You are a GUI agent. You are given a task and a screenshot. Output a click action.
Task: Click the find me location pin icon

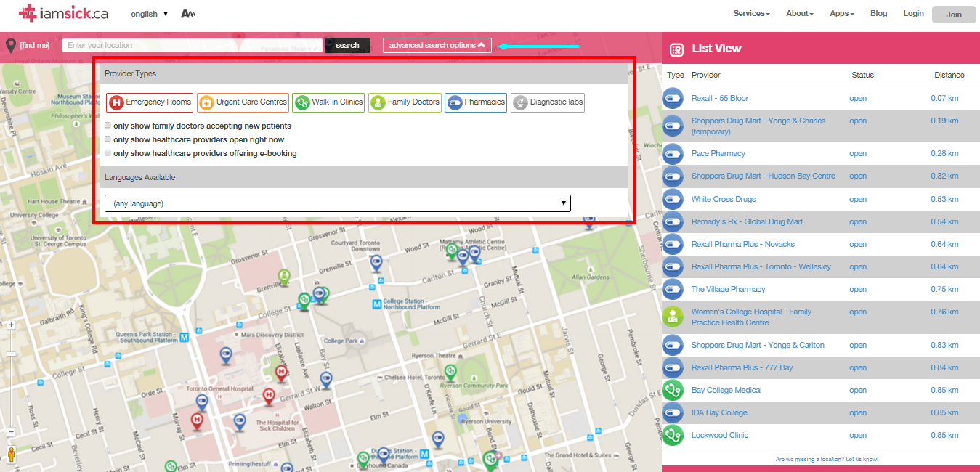pos(11,46)
